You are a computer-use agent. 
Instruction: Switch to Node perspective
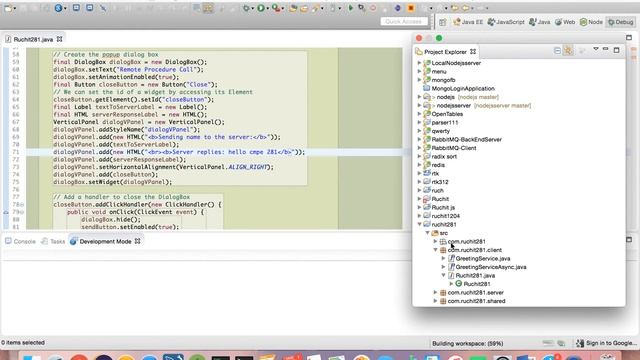(591, 22)
